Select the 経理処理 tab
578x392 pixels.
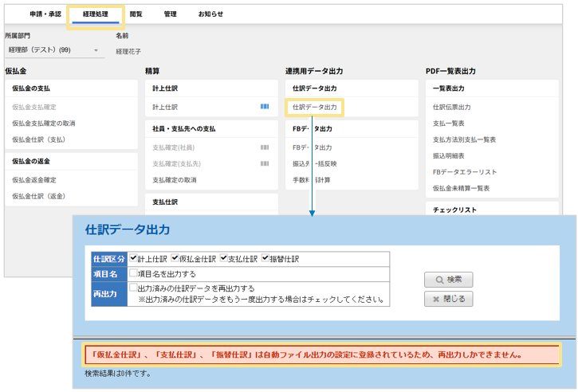tap(96, 14)
